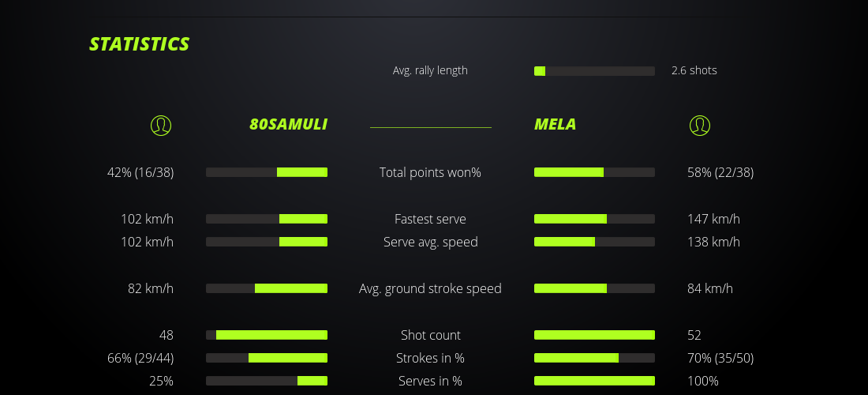Click MELA's Fastest serve bar

tap(594, 219)
